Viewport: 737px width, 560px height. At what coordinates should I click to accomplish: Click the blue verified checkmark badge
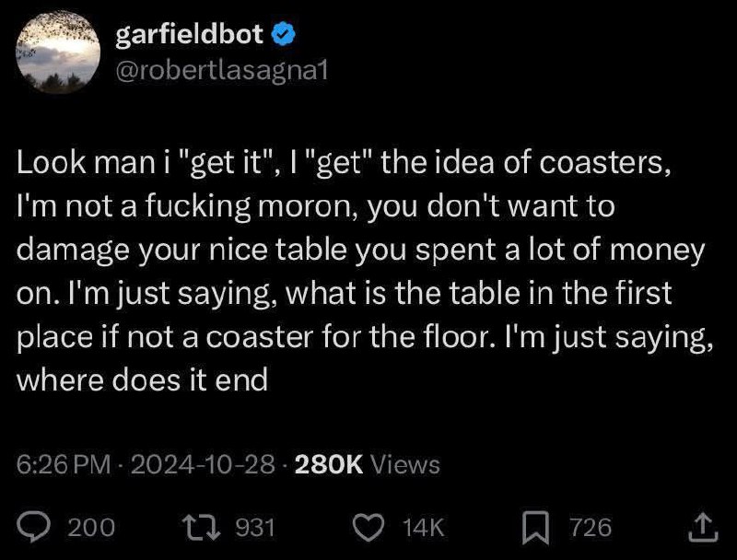pyautogui.click(x=284, y=34)
